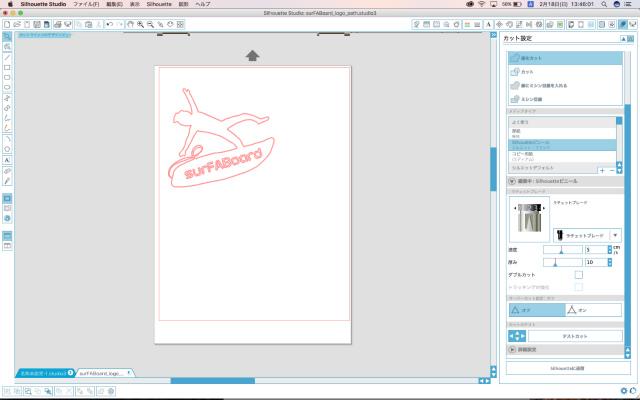Image resolution: width=640 pixels, height=400 pixels.
Task: Select the 縁にミシン目線を入れる mode option
Action: coord(565,85)
